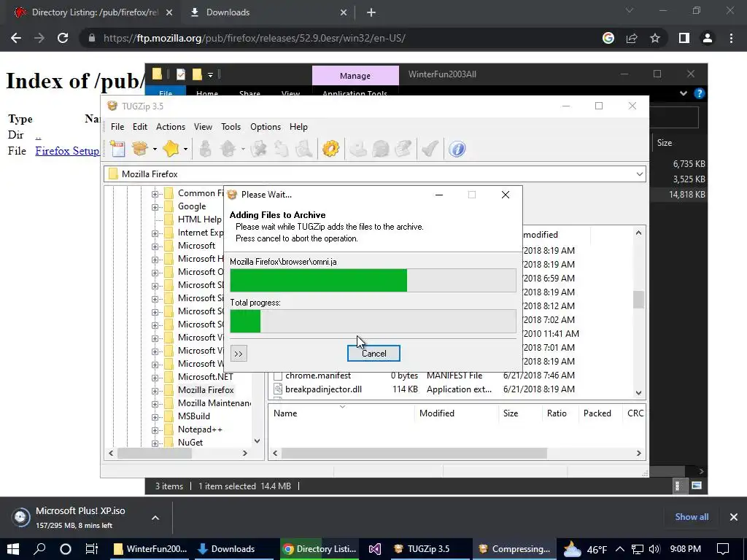Click the Favorites star icon
Viewport: 747px width, 560px height.
[171, 149]
